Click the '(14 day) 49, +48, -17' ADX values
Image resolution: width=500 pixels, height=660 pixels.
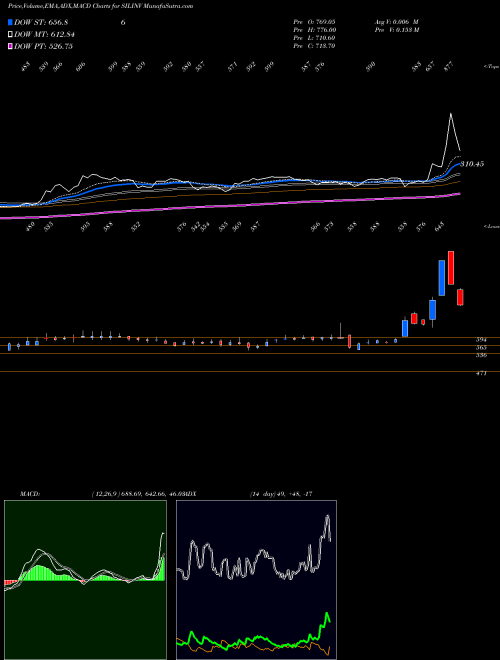coord(281,494)
